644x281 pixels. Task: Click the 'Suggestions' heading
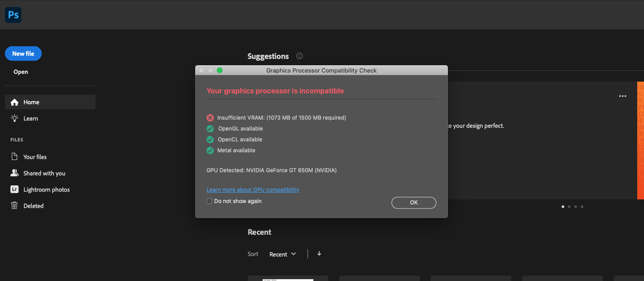268,57
